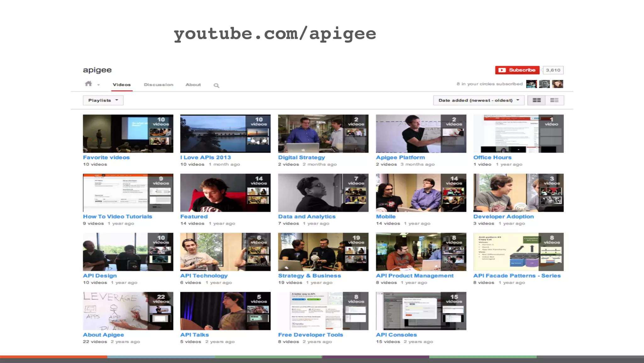Screen dimensions: 644x363
Task: Open the I Love APIs 2013 playlist link
Action: point(205,157)
